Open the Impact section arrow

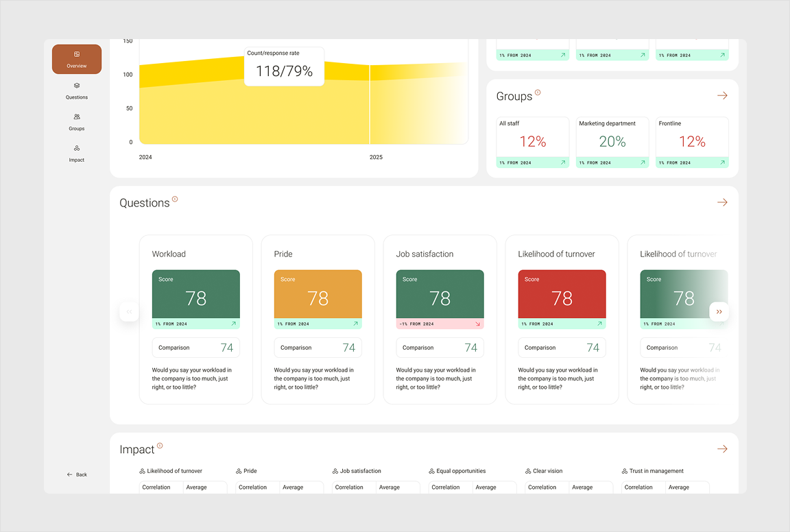pyautogui.click(x=722, y=449)
